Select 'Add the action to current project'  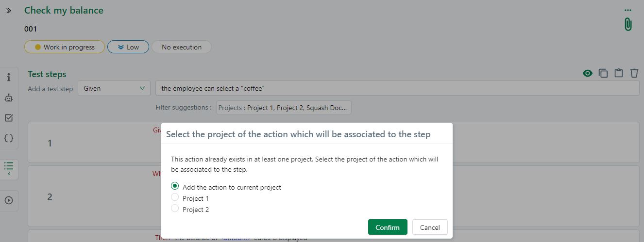click(x=175, y=186)
